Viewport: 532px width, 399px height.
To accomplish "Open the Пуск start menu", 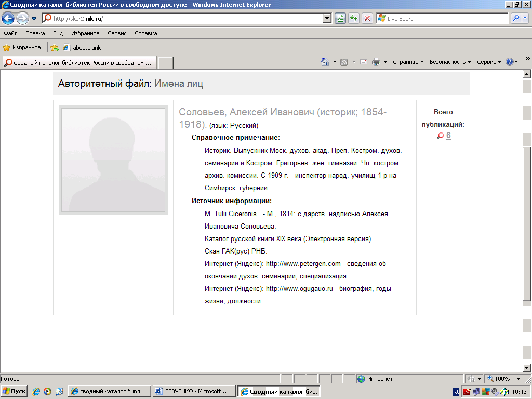I will click(14, 392).
